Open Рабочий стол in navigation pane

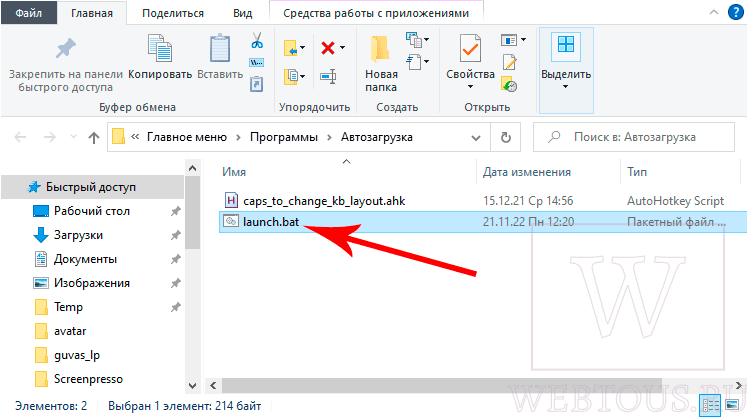92,211
